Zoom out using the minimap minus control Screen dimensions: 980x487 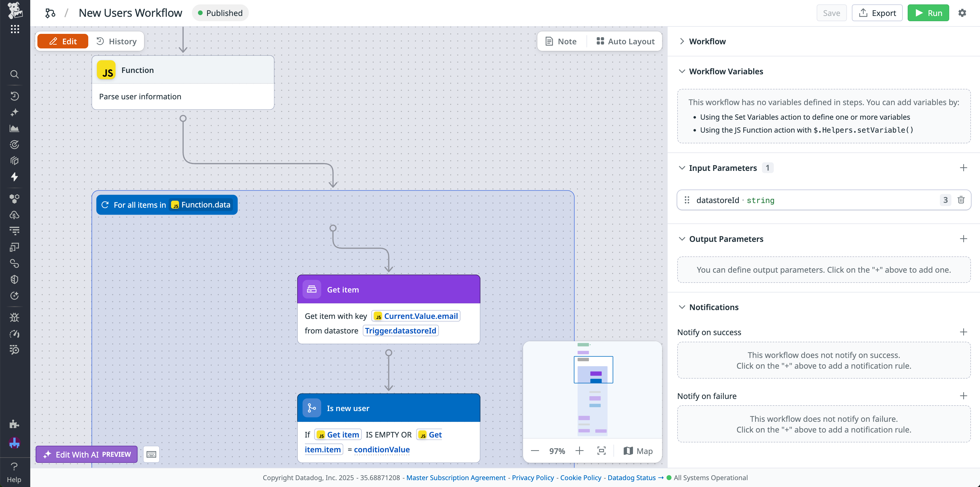click(535, 451)
